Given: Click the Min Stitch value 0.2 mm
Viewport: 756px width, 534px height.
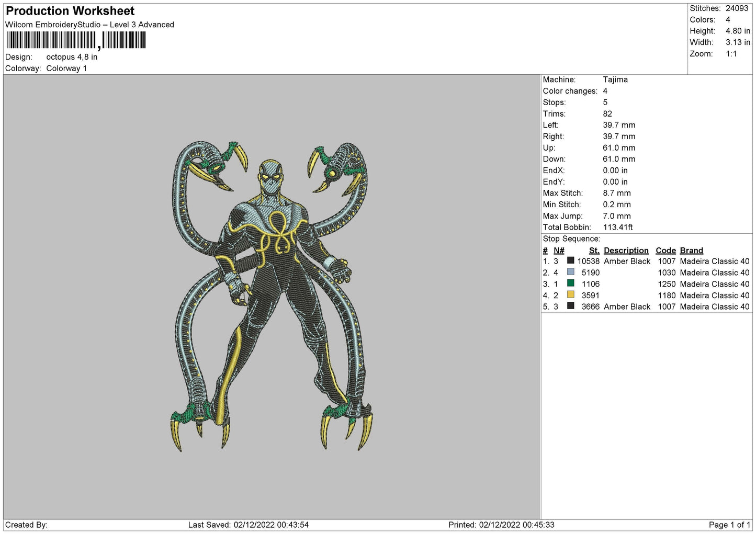Looking at the screenshot, I should pyautogui.click(x=617, y=204).
